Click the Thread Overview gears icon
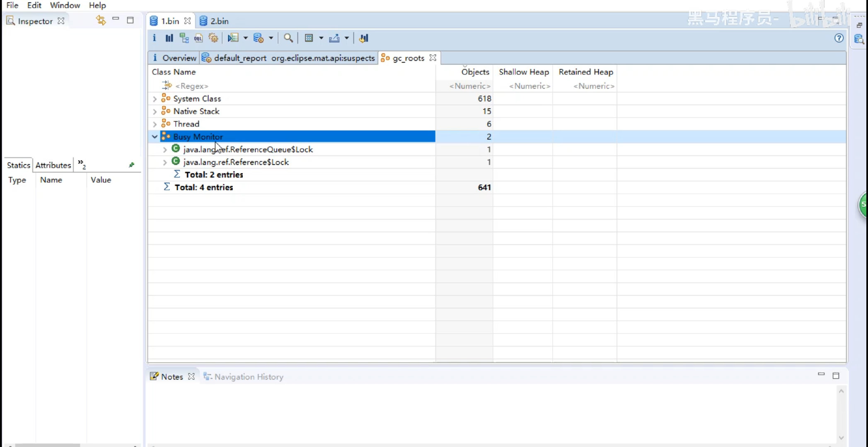Screen dimensions: 868x447 click(213, 38)
